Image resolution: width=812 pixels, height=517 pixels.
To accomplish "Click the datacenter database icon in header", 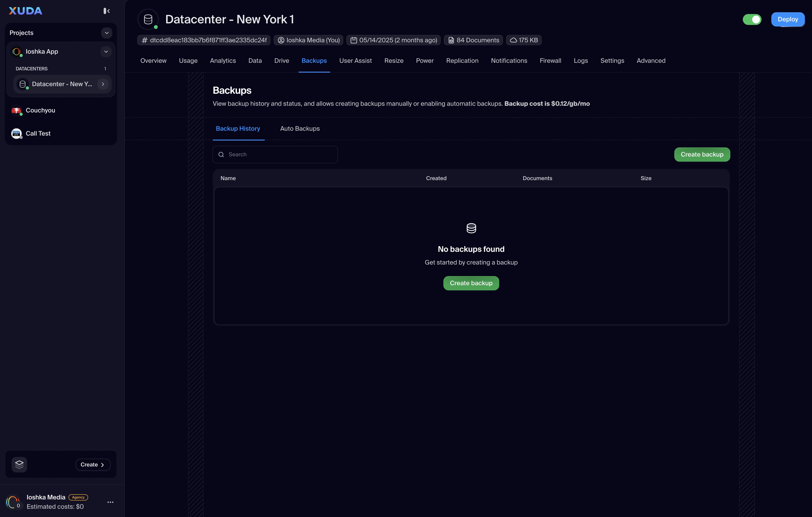I will click(148, 20).
